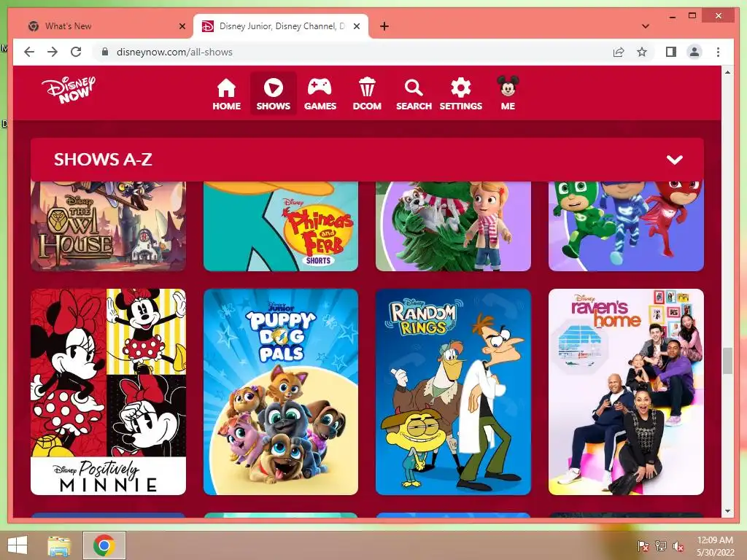747x560 pixels.
Task: Go back to previous page
Action: (x=29, y=52)
